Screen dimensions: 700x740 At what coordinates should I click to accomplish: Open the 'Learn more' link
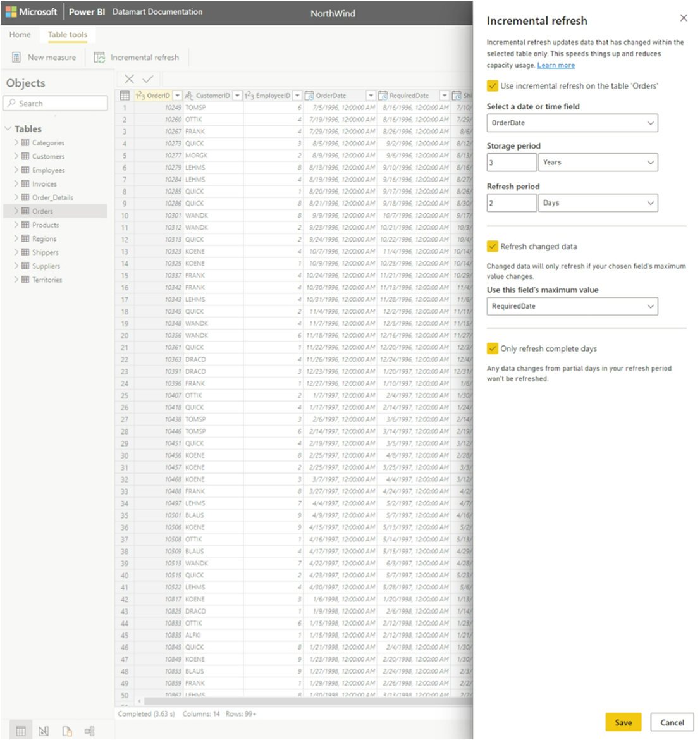(x=556, y=65)
